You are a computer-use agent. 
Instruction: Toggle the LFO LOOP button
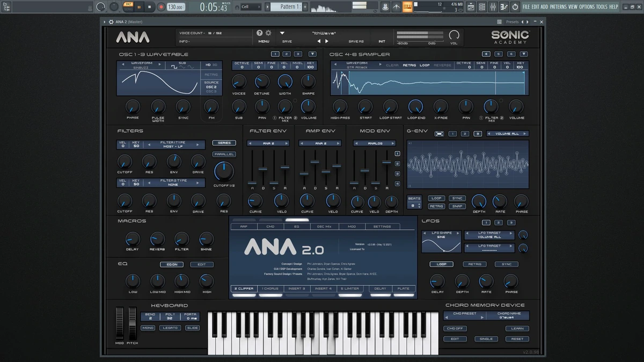pyautogui.click(x=441, y=264)
